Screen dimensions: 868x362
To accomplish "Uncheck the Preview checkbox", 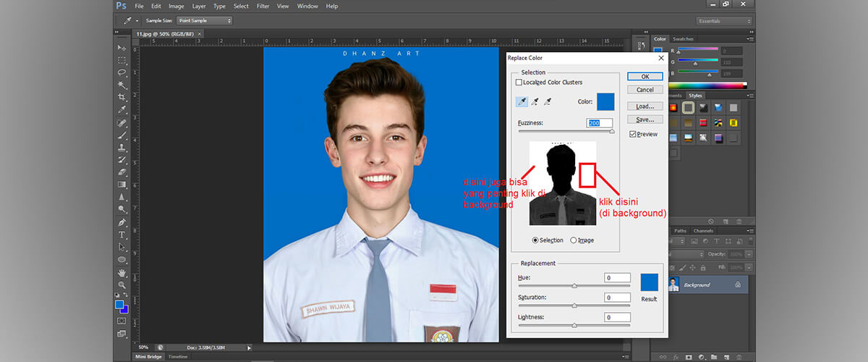I will [x=633, y=134].
